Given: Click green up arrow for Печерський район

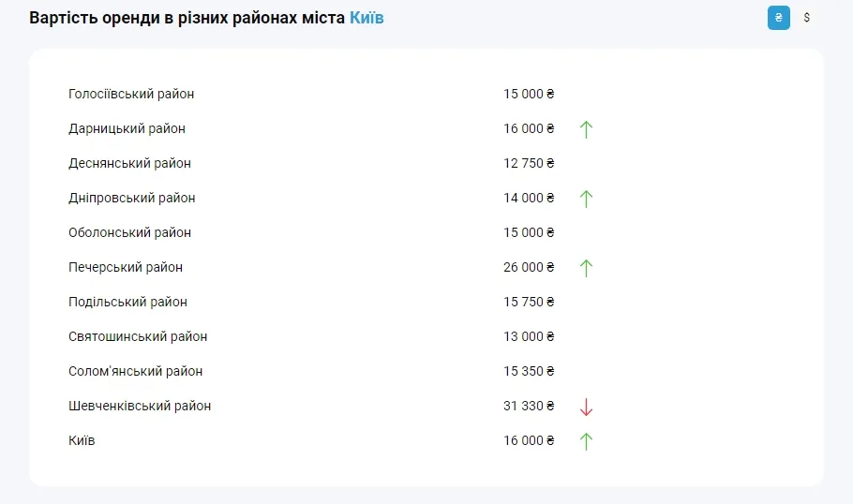Looking at the screenshot, I should coord(586,268).
